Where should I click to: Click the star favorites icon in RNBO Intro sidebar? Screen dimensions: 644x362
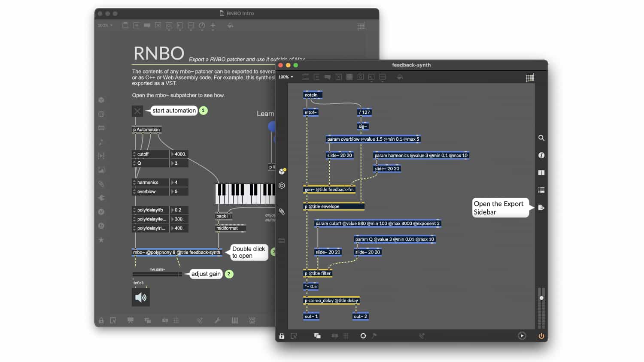pos(101,240)
